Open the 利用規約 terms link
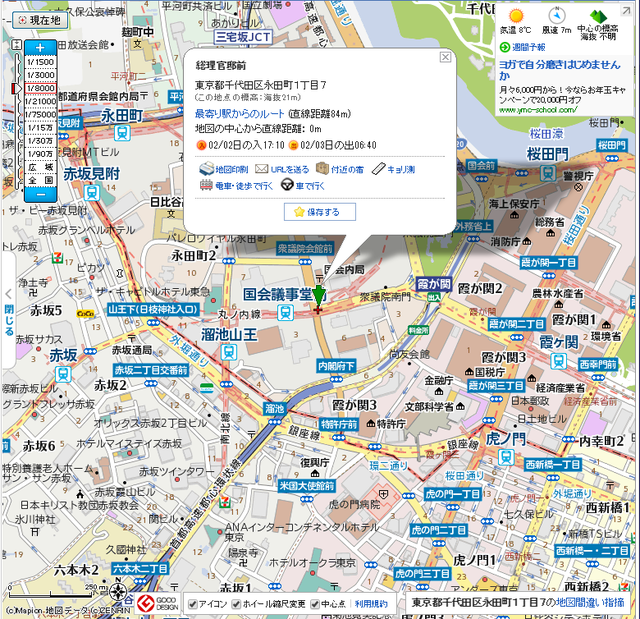Screen dimensions: 640x619 (x=371, y=603)
